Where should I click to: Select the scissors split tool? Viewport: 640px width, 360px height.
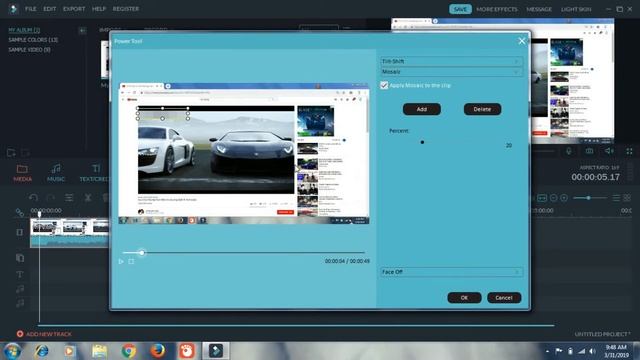(88, 198)
